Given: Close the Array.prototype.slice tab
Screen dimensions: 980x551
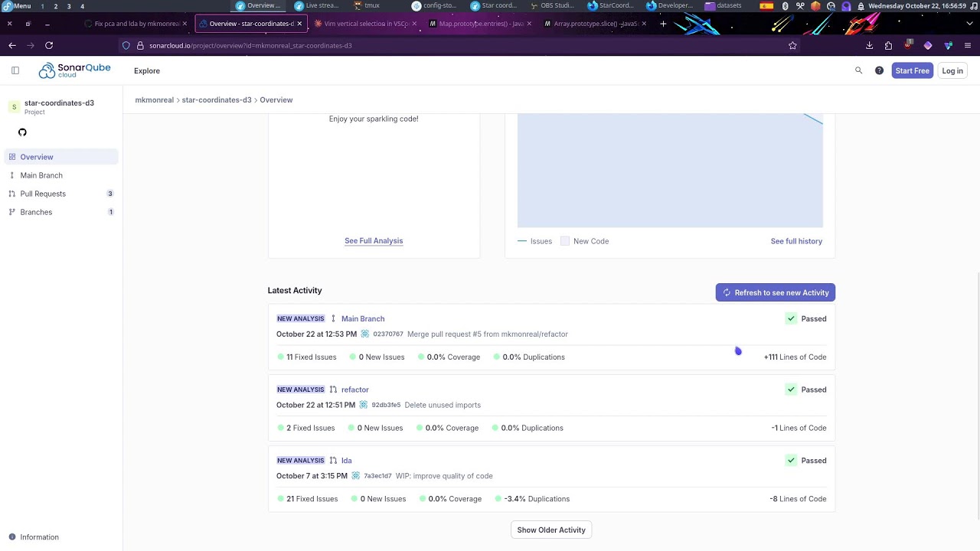Looking at the screenshot, I should 644,24.
